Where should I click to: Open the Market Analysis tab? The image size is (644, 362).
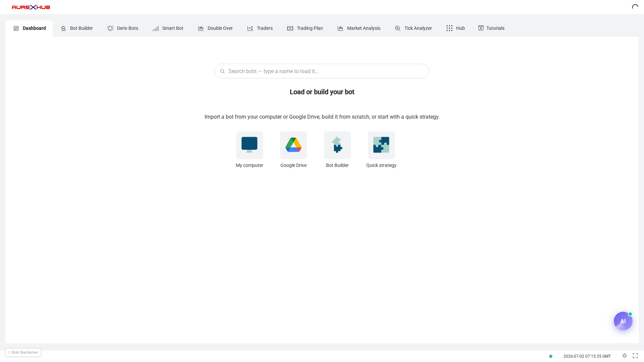[x=359, y=28]
